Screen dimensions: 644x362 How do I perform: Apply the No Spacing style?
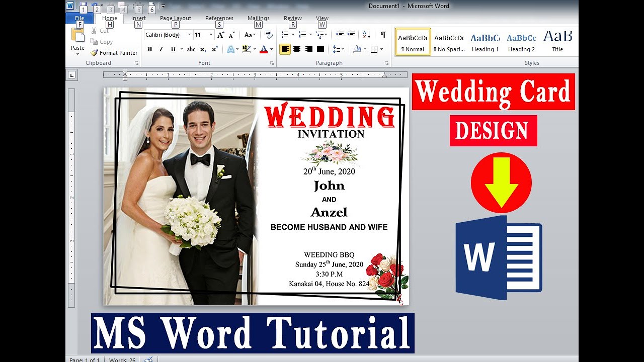click(x=449, y=42)
